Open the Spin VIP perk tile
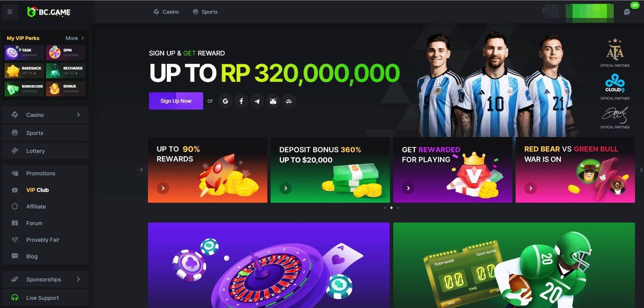This screenshot has width=644, height=308. pos(66,52)
